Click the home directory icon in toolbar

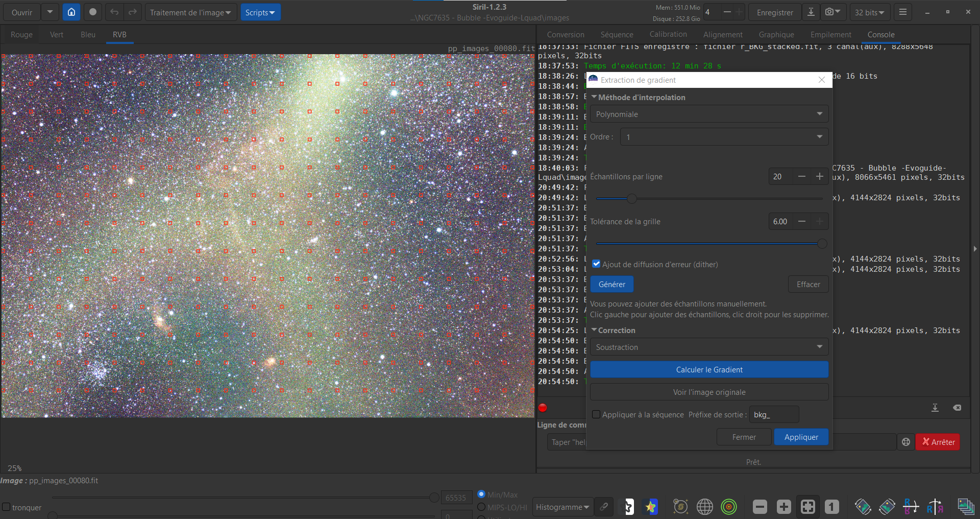71,12
